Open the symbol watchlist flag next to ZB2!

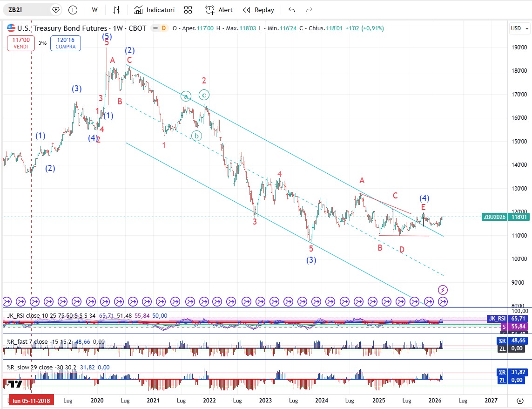tap(56, 10)
